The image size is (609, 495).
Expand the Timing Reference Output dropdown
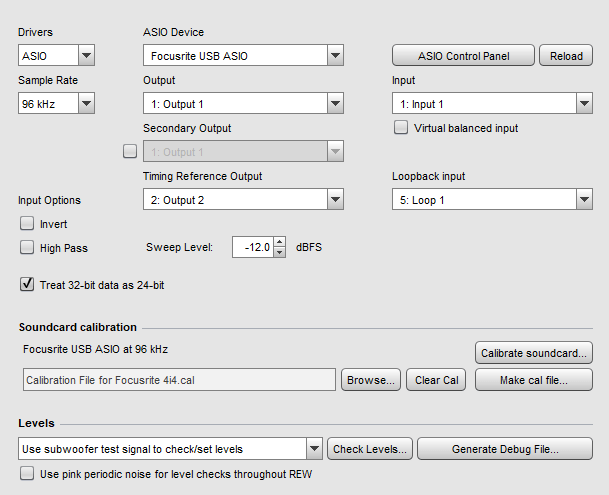pyautogui.click(x=243, y=199)
